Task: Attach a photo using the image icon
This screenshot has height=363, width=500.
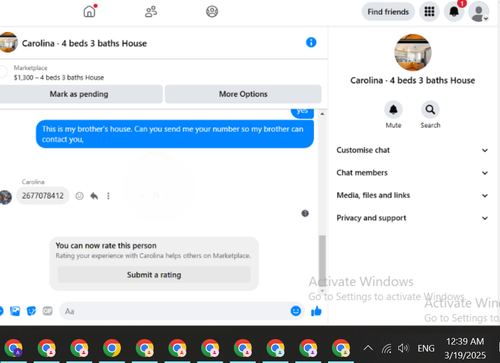Action: tap(15, 311)
